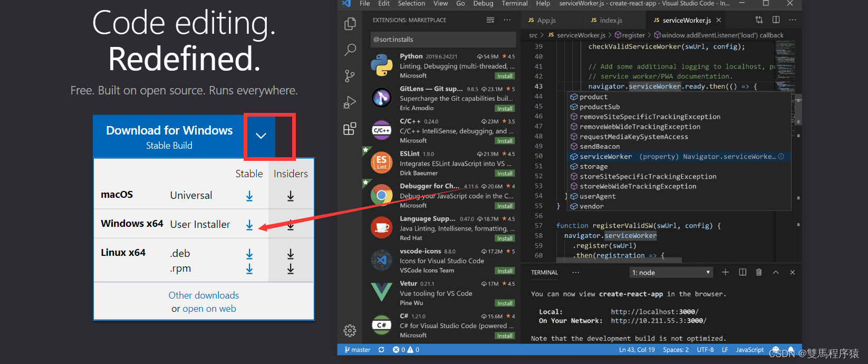Screen dimensions: 868x364
Task: Select the TERMINAL panel tab
Action: tap(544, 272)
